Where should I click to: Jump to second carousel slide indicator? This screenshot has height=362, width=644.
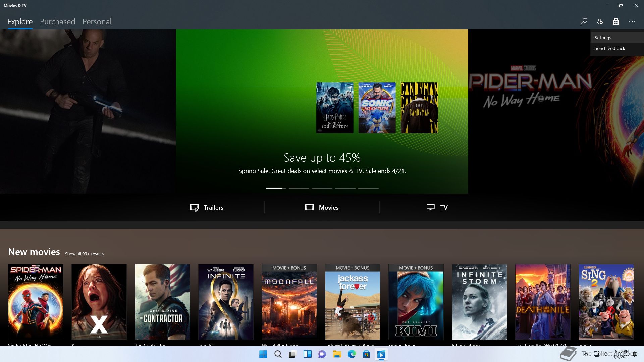(299, 188)
